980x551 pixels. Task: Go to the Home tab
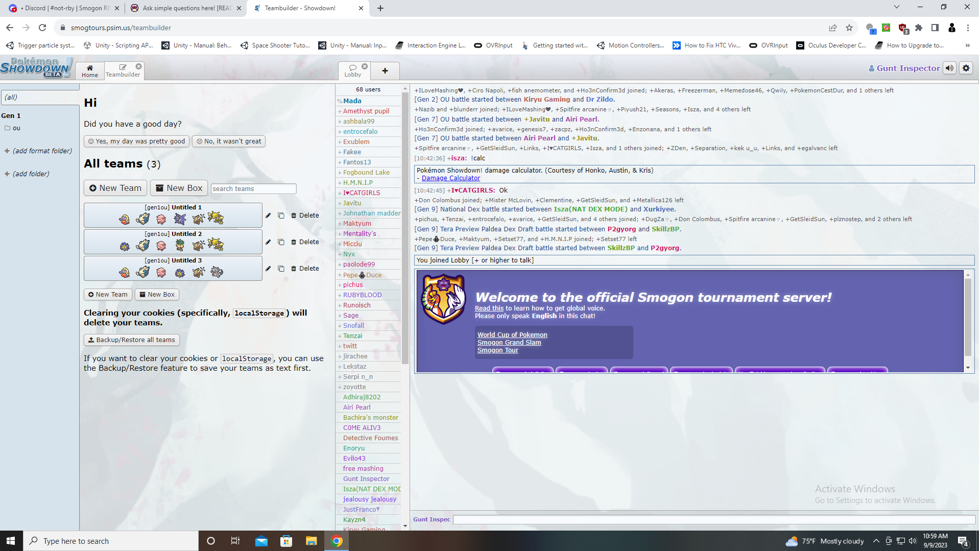90,71
